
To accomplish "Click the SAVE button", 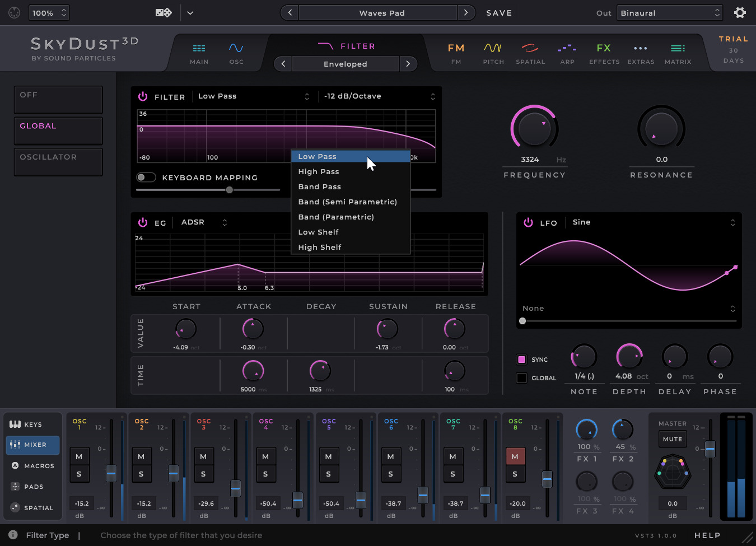I will coord(499,13).
